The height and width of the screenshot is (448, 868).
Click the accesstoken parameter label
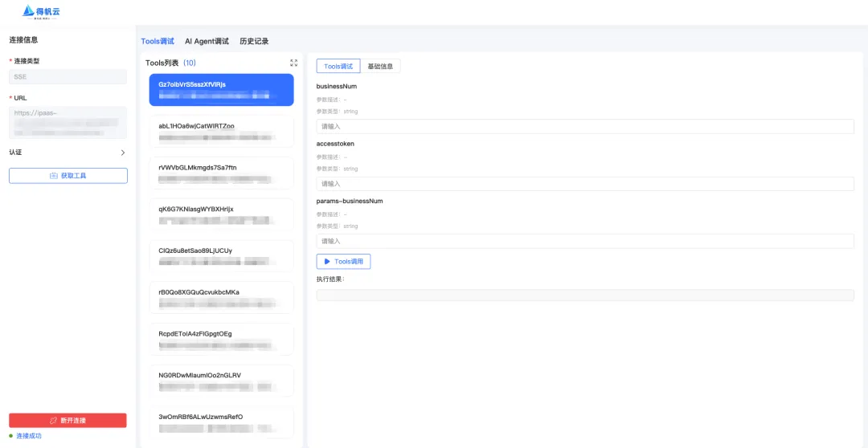335,144
